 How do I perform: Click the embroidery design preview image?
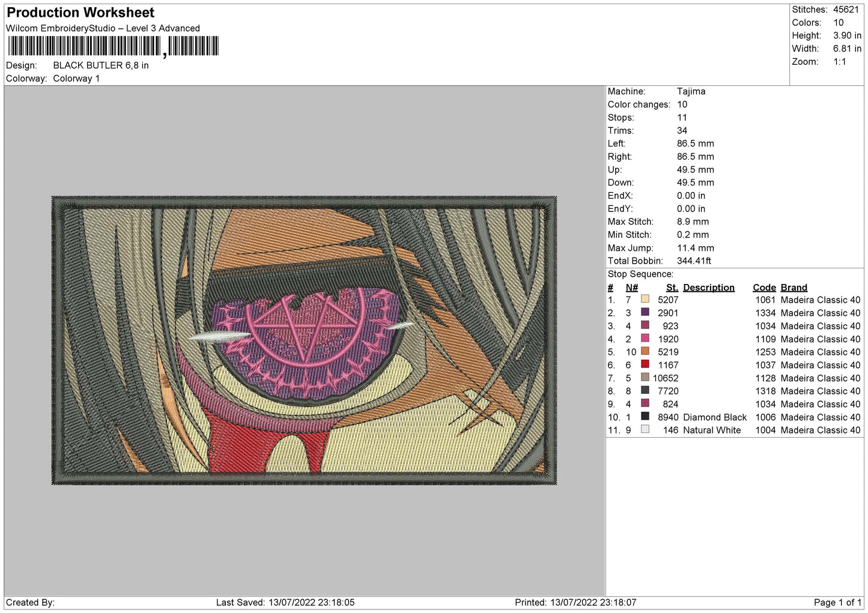(304, 340)
